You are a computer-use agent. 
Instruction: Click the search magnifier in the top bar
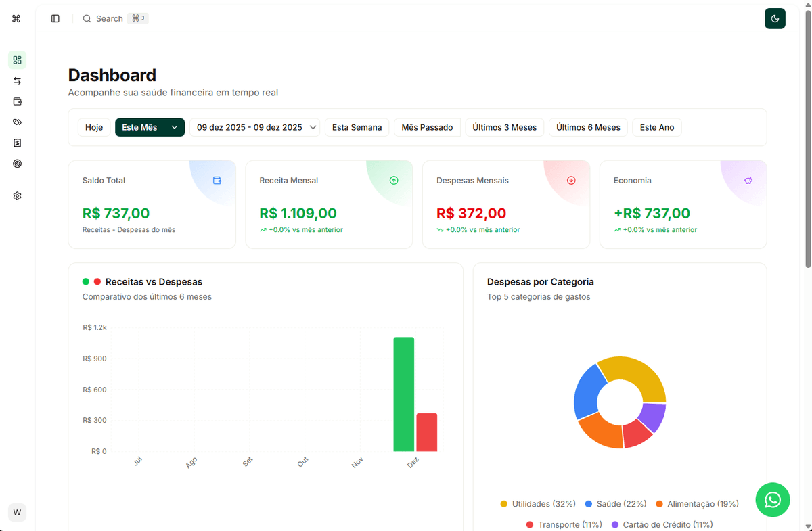(x=86, y=18)
